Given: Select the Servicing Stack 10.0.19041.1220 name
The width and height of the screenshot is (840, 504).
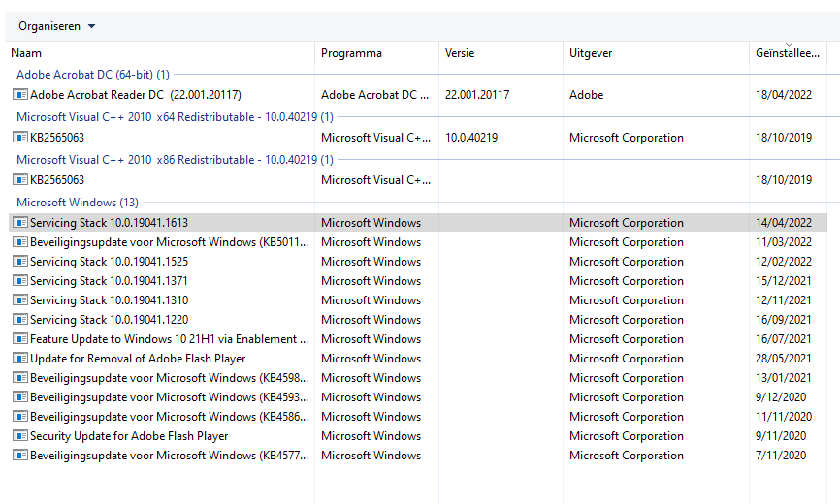Looking at the screenshot, I should pyautogui.click(x=110, y=320).
